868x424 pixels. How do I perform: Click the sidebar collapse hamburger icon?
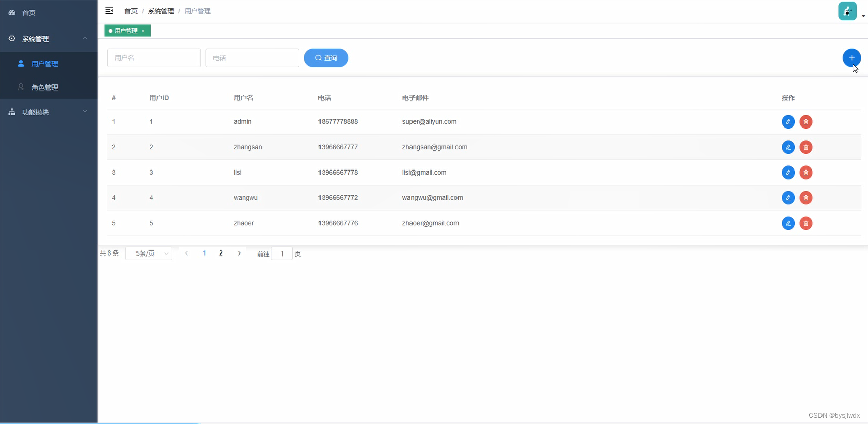tap(109, 11)
